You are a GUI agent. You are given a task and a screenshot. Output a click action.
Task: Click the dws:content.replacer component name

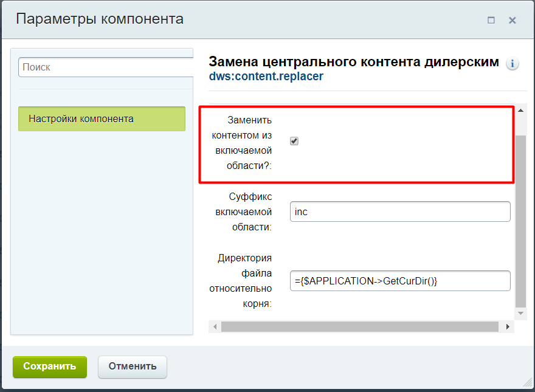click(266, 77)
